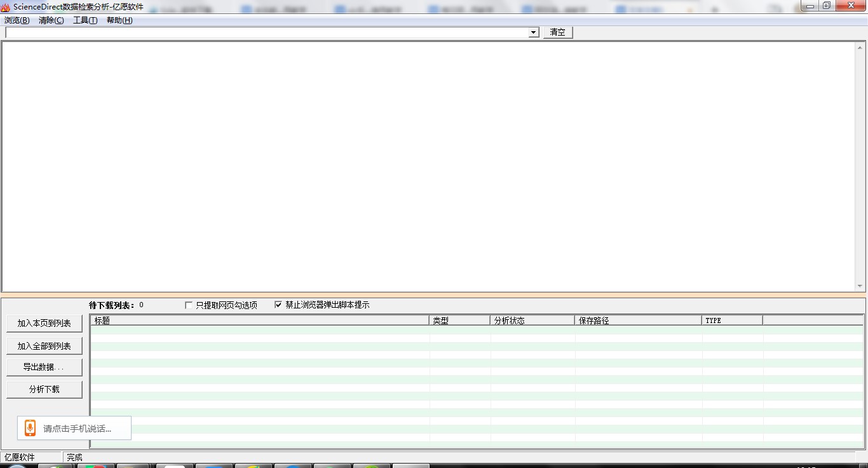868x468 pixels.
Task: Minimize the ScienceDirect window
Action: 810,6
